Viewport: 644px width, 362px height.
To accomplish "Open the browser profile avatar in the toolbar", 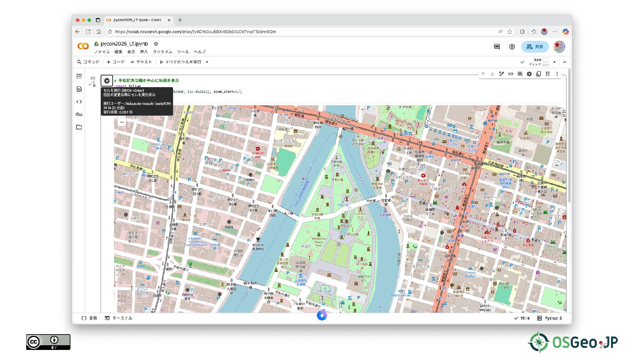I will point(544,32).
